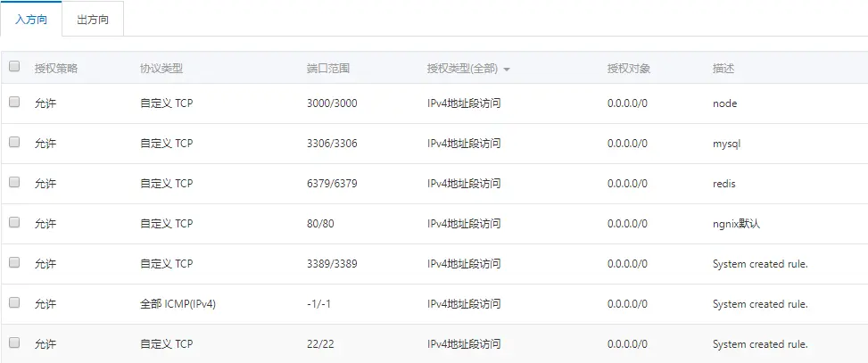Click 允许 in the mysql row
868x363 pixels.
click(45, 144)
